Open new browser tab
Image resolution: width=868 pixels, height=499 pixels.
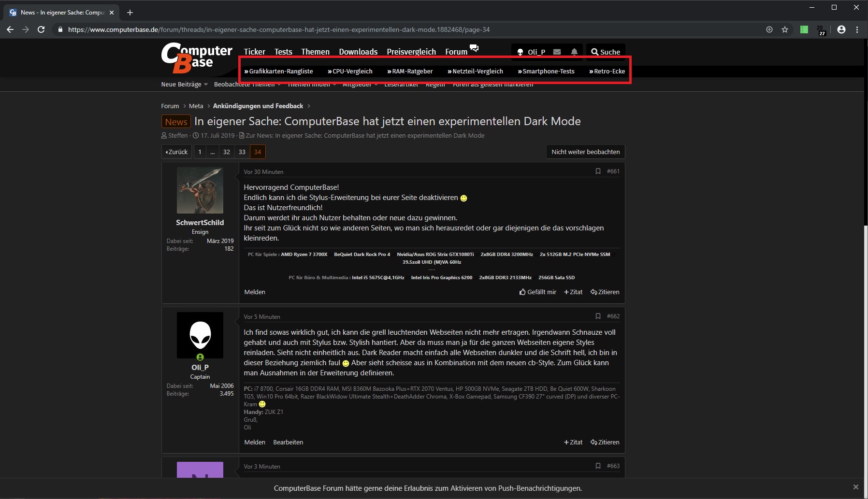tap(130, 13)
